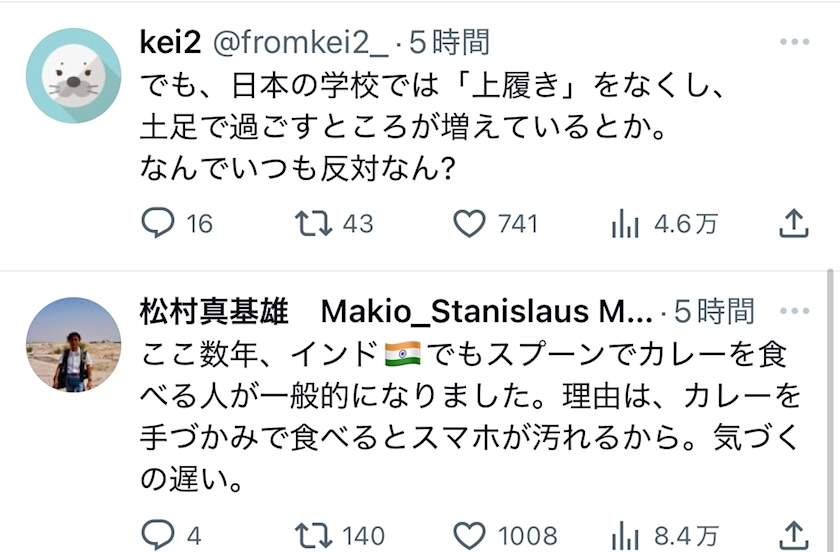840x552 pixels.
Task: Like kei2's tweet with 741 likes
Action: [x=469, y=223]
